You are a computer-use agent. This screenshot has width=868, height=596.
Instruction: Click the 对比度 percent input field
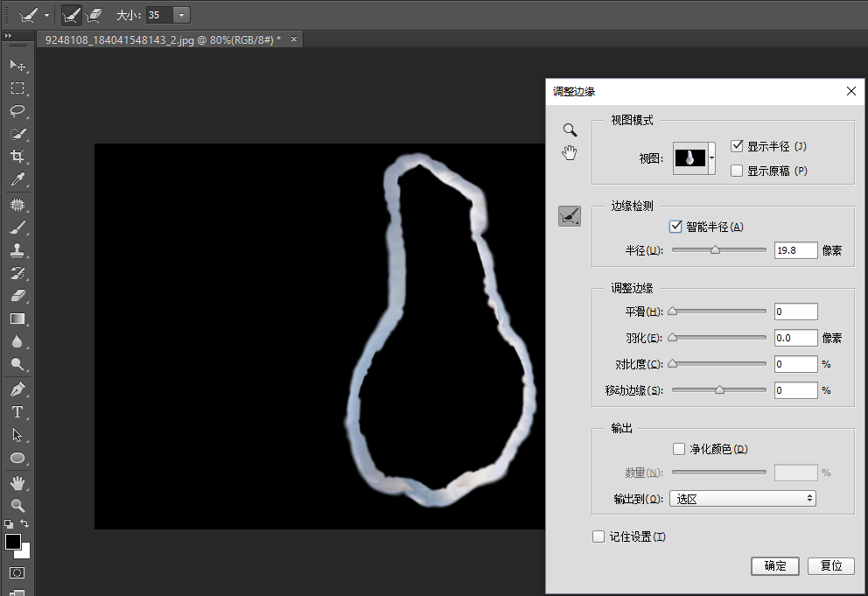click(795, 364)
